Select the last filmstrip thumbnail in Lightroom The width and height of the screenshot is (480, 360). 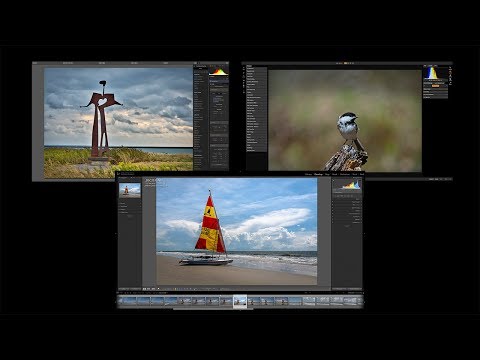pyautogui.click(x=351, y=301)
